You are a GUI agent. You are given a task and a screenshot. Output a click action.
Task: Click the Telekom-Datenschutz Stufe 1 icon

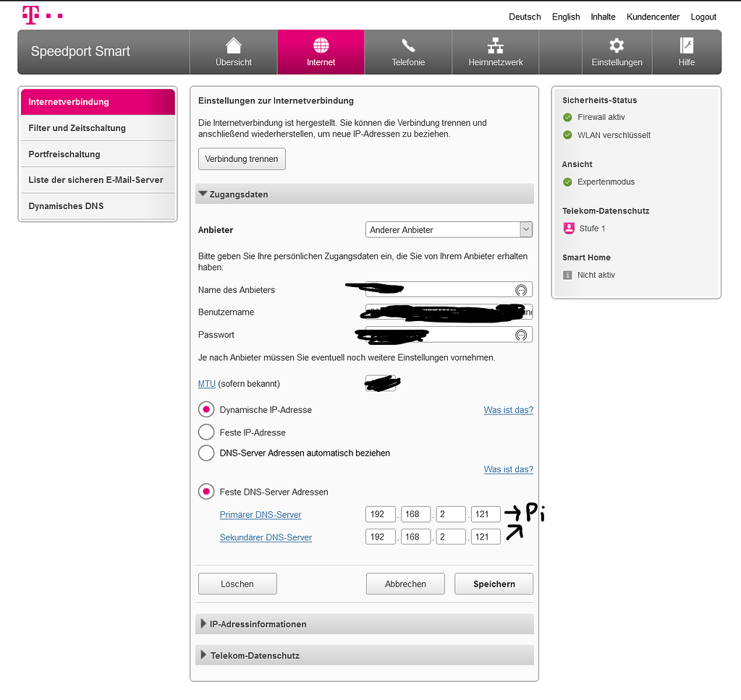[568, 229]
